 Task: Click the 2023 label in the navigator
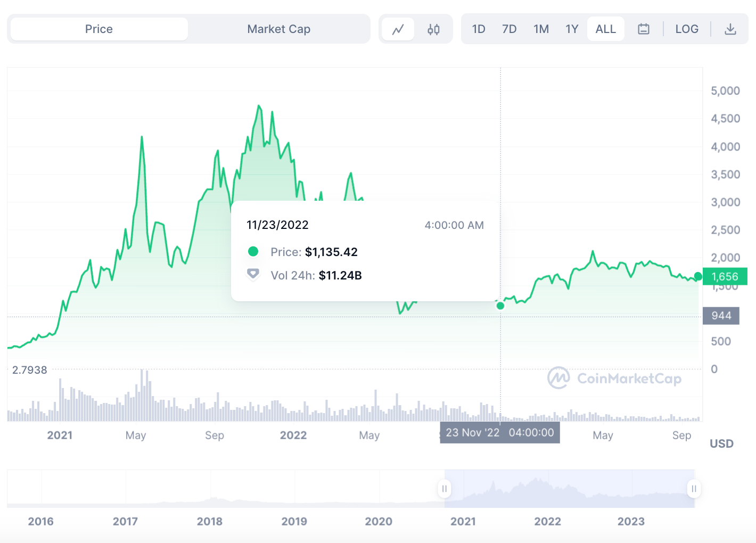pos(631,522)
